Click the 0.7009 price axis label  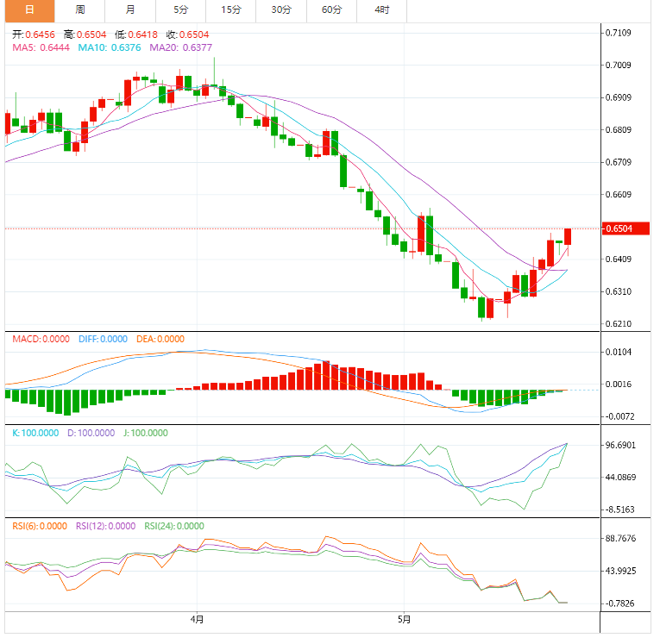619,66
